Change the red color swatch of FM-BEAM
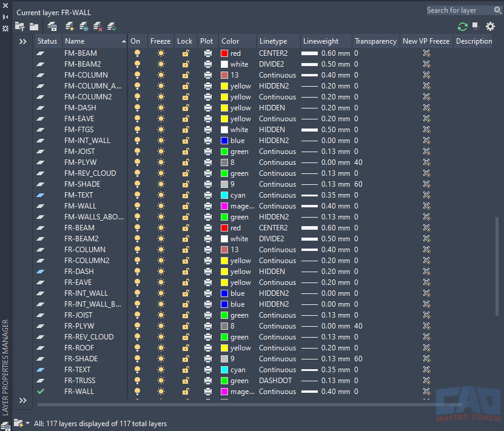This screenshot has height=431, width=504. (x=224, y=53)
